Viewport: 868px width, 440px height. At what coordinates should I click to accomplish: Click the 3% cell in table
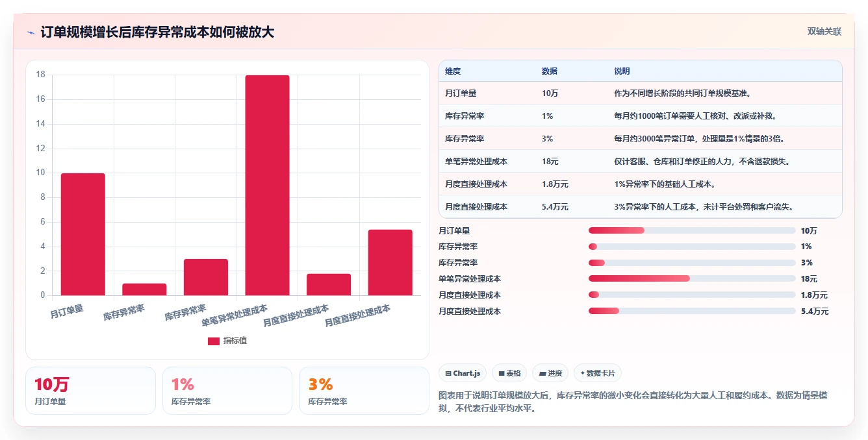[547, 139]
